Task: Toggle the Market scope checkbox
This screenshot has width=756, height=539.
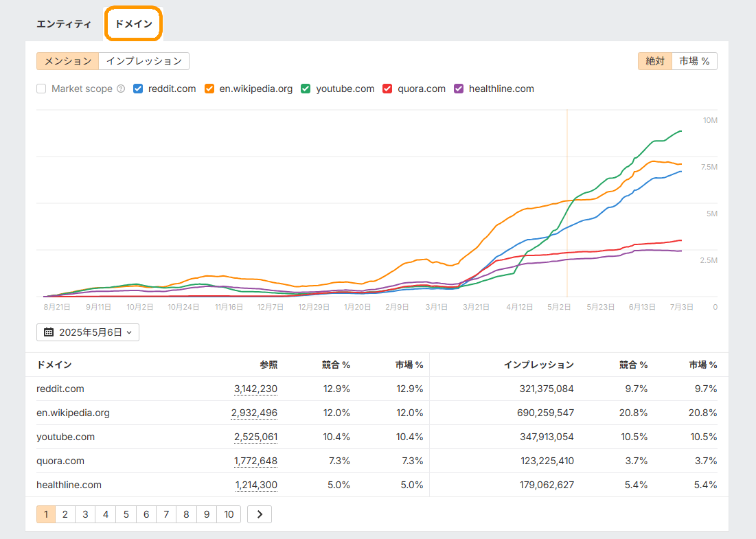Action: tap(41, 89)
